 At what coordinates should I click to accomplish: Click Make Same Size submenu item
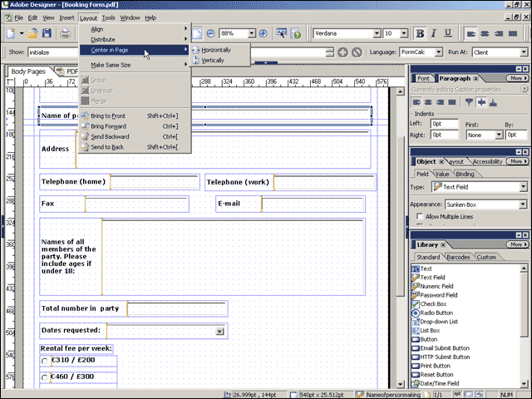135,65
